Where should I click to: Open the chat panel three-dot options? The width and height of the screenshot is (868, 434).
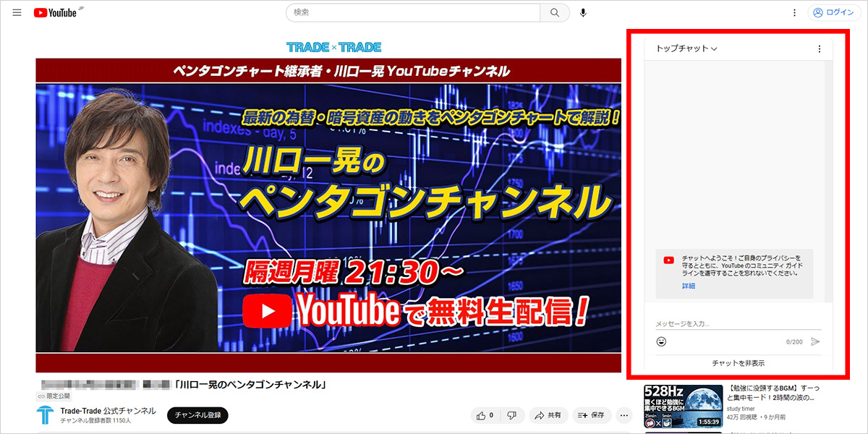[x=819, y=48]
